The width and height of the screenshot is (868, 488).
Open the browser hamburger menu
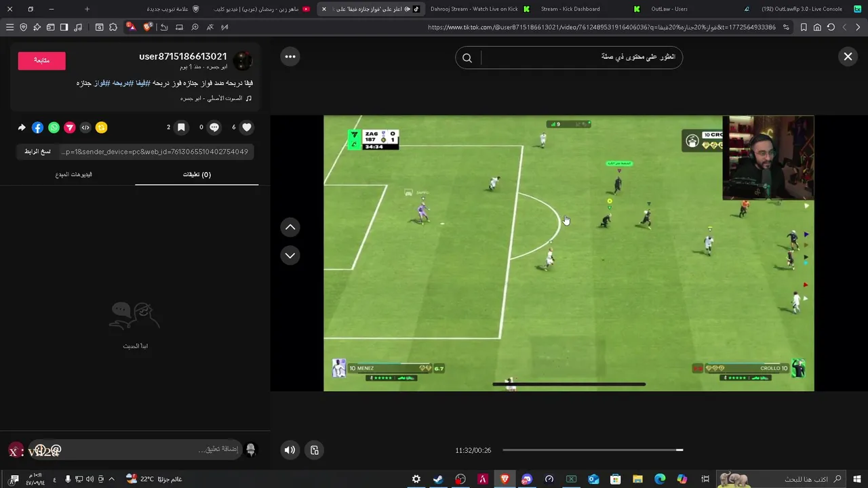point(9,27)
